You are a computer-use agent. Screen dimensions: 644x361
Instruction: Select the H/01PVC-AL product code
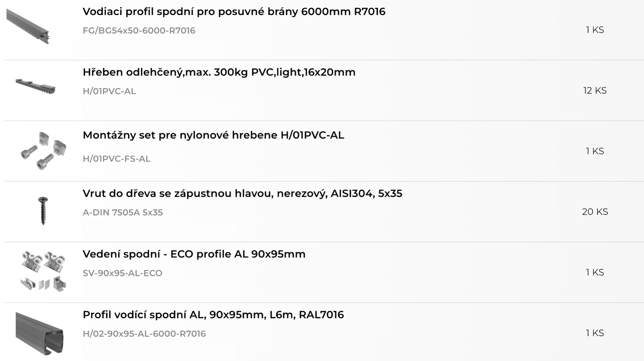[109, 91]
